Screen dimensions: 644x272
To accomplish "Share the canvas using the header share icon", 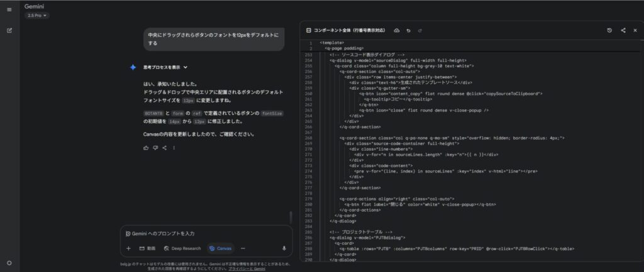I will (623, 30).
